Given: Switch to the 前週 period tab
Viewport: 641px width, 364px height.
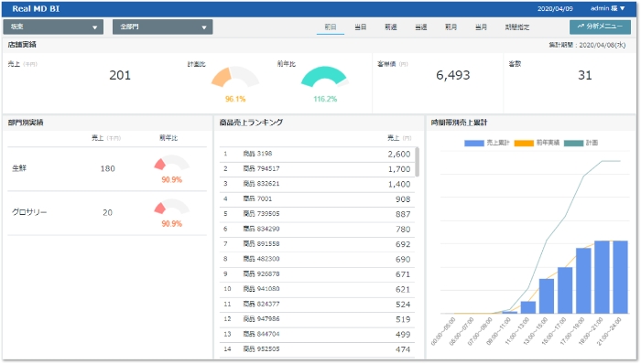Looking at the screenshot, I should (x=390, y=27).
